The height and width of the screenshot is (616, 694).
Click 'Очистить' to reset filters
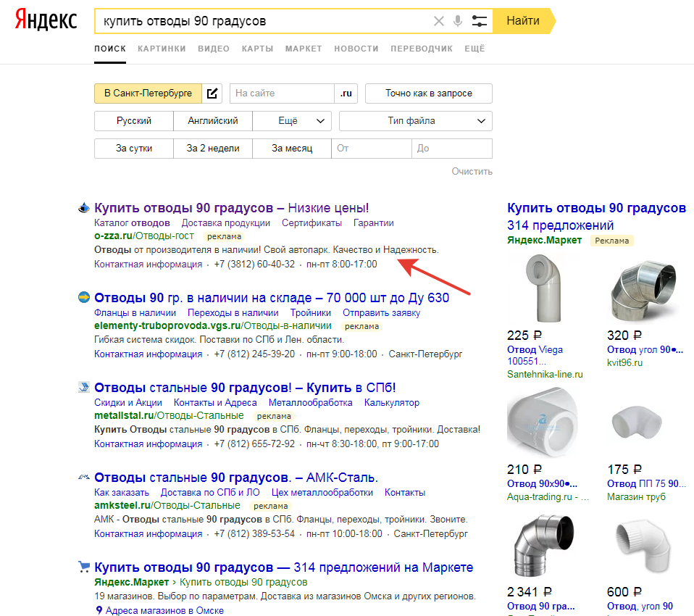tap(472, 171)
